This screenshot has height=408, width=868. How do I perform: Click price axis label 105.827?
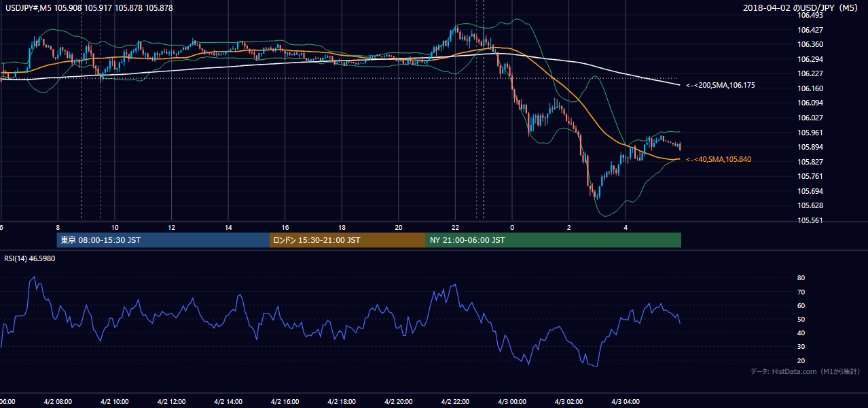809,162
